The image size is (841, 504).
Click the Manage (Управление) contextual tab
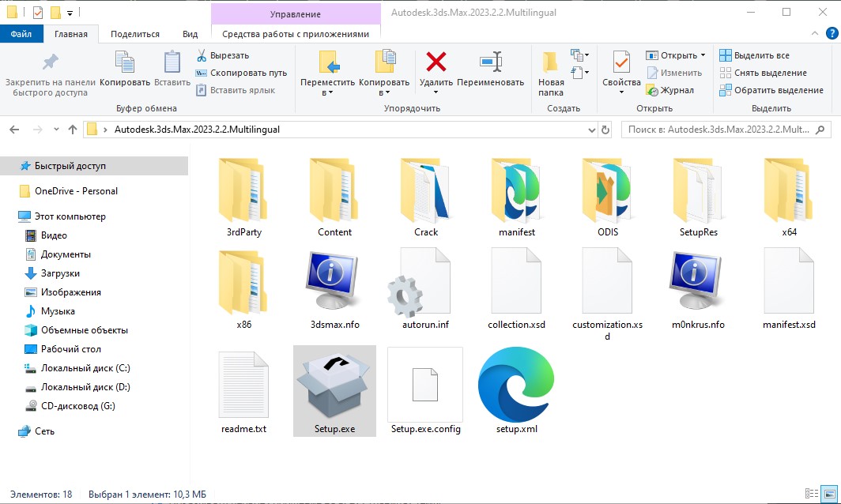[296, 14]
